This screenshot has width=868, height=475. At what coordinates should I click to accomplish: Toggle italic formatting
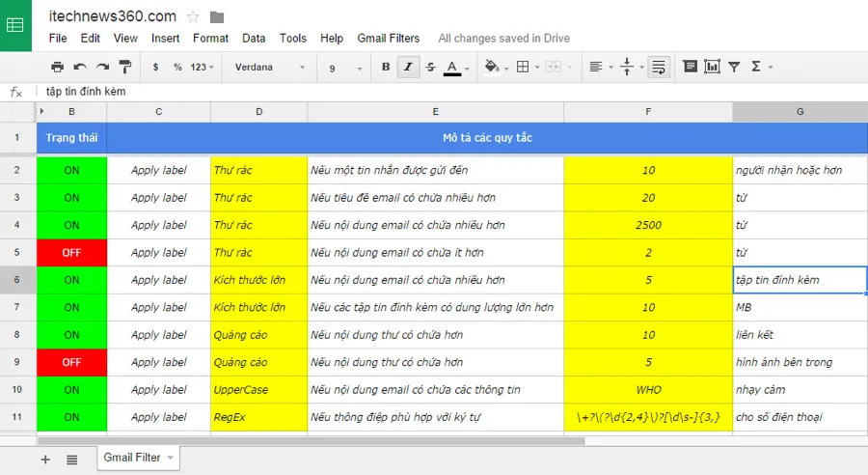point(408,67)
